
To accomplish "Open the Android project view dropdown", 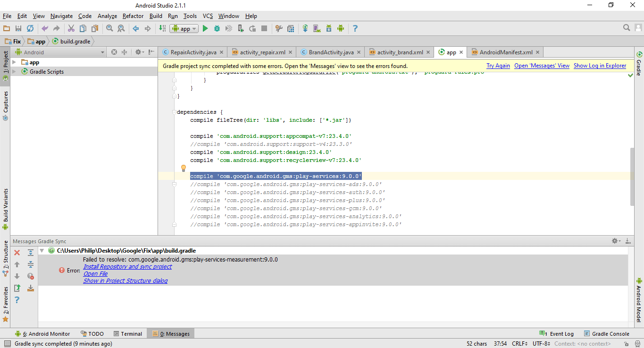I will [60, 52].
